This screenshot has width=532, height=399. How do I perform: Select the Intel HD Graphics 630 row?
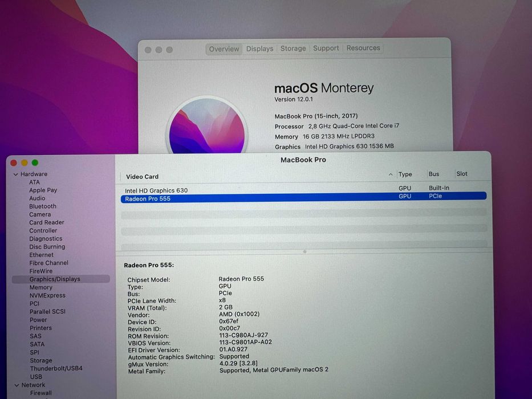pos(304,190)
